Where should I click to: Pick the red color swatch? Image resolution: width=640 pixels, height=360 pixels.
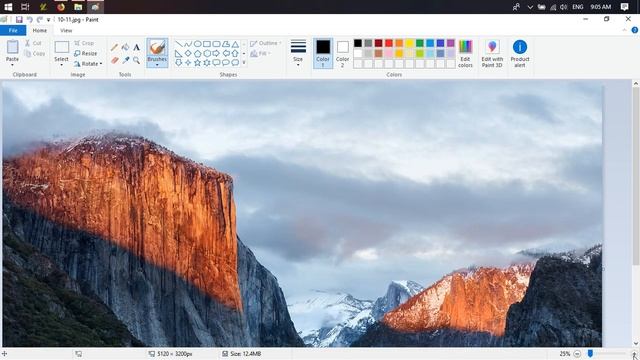click(389, 43)
